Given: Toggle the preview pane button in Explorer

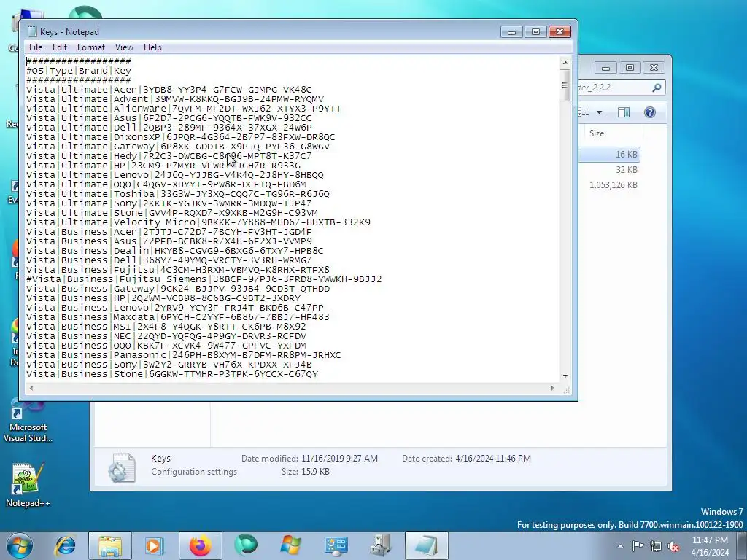Looking at the screenshot, I should pos(624,112).
